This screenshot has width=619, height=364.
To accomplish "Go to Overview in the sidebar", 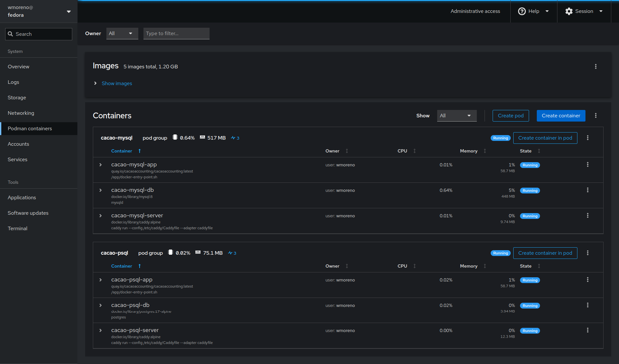I will tap(39, 67).
